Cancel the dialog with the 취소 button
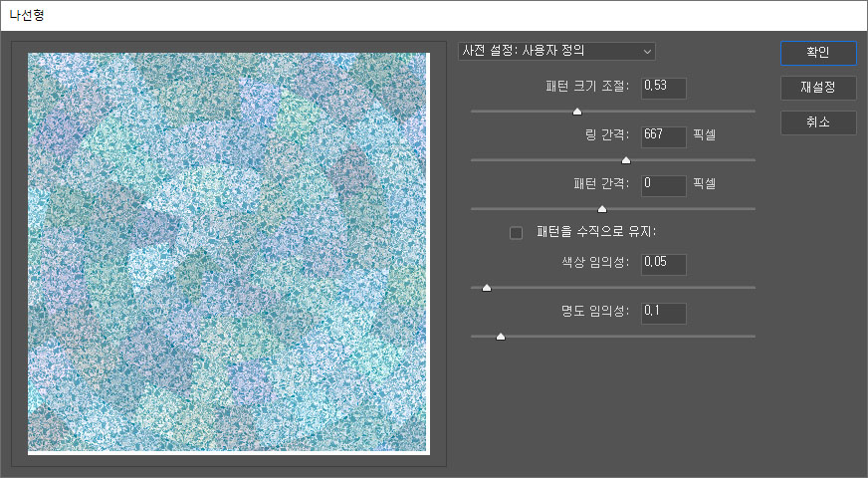The image size is (868, 478). pos(818,122)
